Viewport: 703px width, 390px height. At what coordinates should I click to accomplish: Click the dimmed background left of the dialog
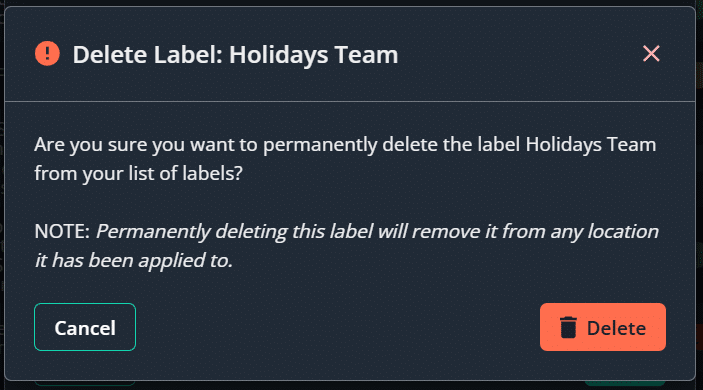(x=2, y=195)
